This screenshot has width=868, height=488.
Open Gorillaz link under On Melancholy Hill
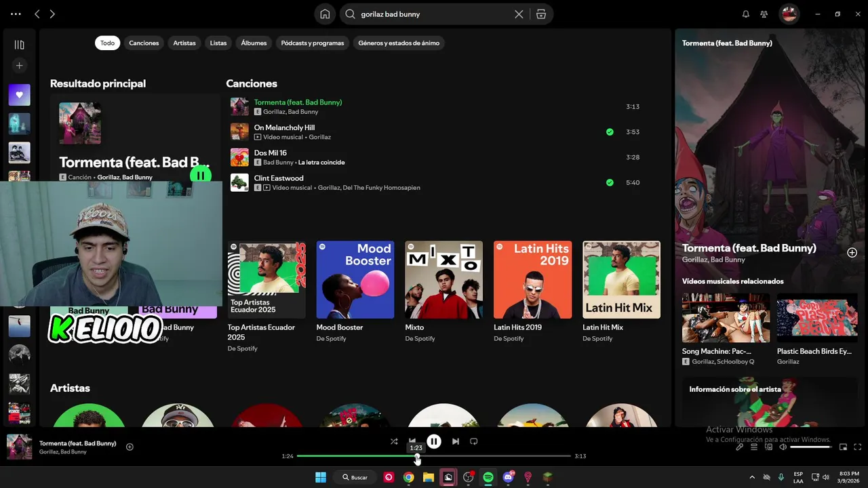319,137
